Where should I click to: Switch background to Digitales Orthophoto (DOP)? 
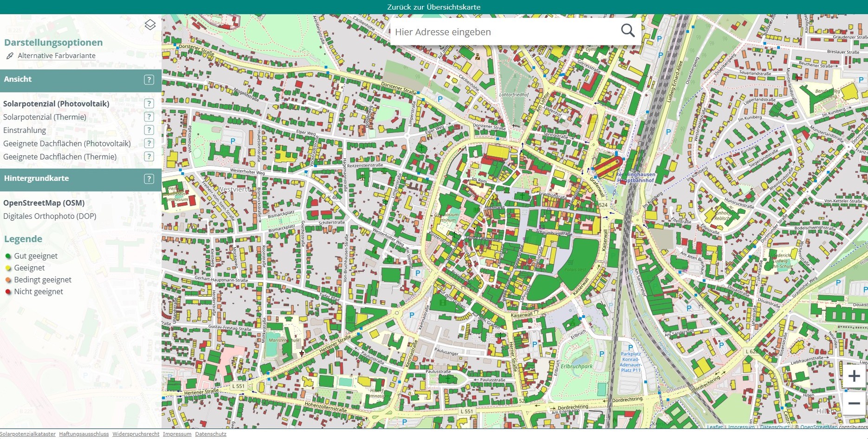50,216
